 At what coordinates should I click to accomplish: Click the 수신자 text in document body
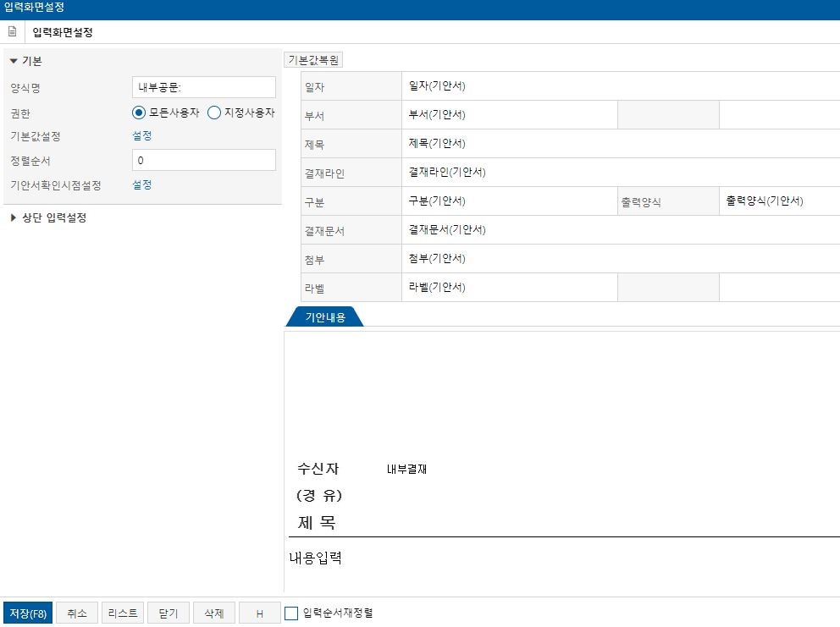318,469
